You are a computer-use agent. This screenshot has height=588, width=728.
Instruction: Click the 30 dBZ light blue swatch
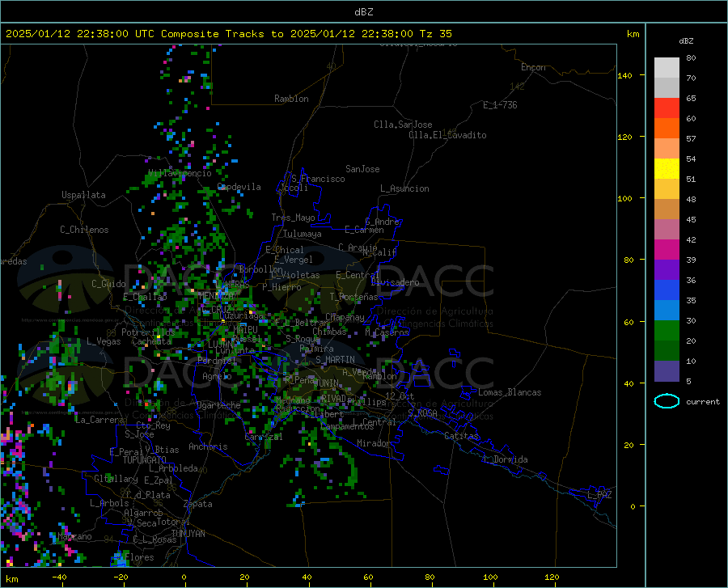(x=667, y=311)
